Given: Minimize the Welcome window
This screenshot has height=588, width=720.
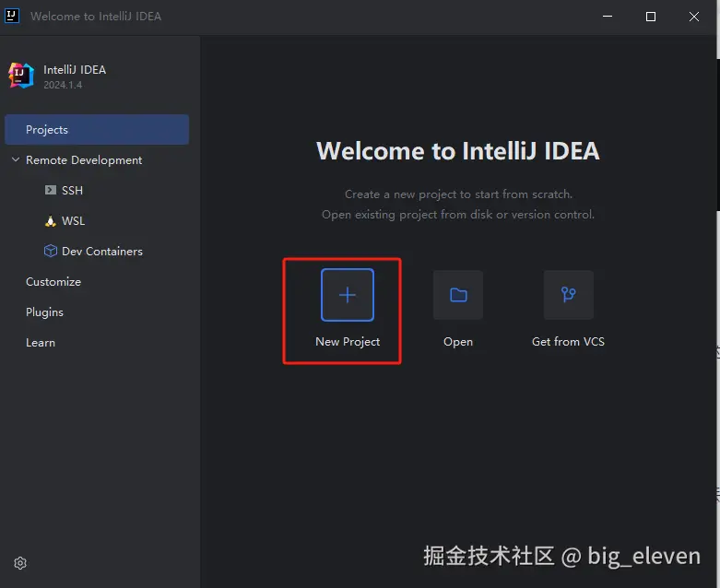Looking at the screenshot, I should (607, 16).
